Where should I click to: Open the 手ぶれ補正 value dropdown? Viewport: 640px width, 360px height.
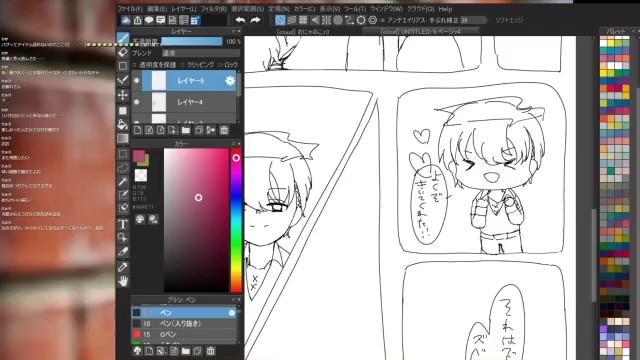pos(473,20)
